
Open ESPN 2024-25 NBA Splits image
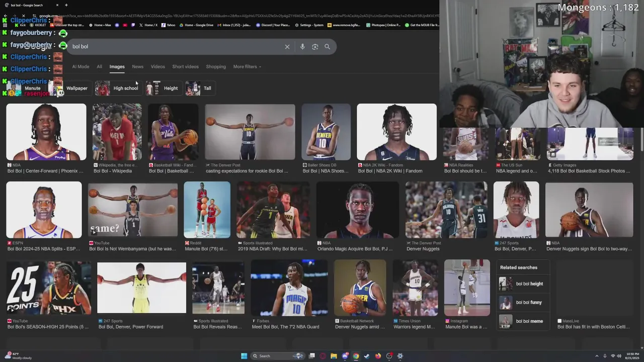tap(44, 210)
